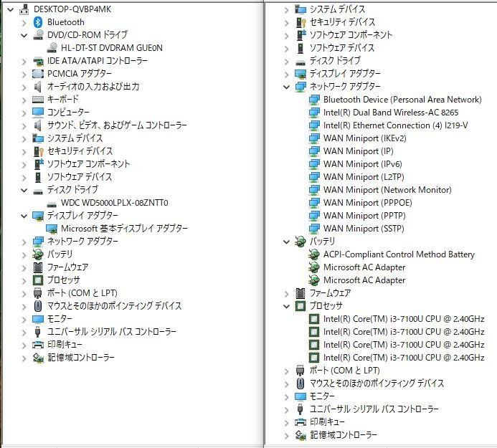Click right pane セキュリティ デバイス key icon
Viewport: 497px width, 448px height.
click(300, 22)
